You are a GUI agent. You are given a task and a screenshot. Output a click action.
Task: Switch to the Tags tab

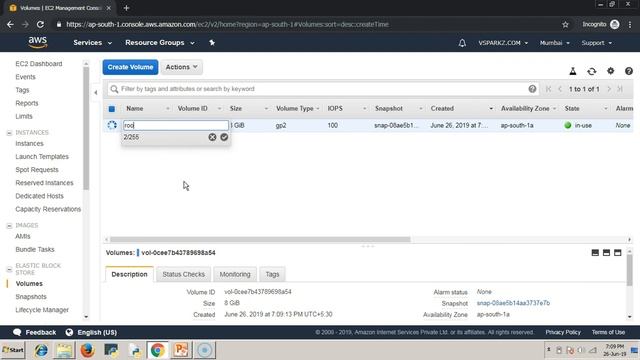(x=272, y=274)
